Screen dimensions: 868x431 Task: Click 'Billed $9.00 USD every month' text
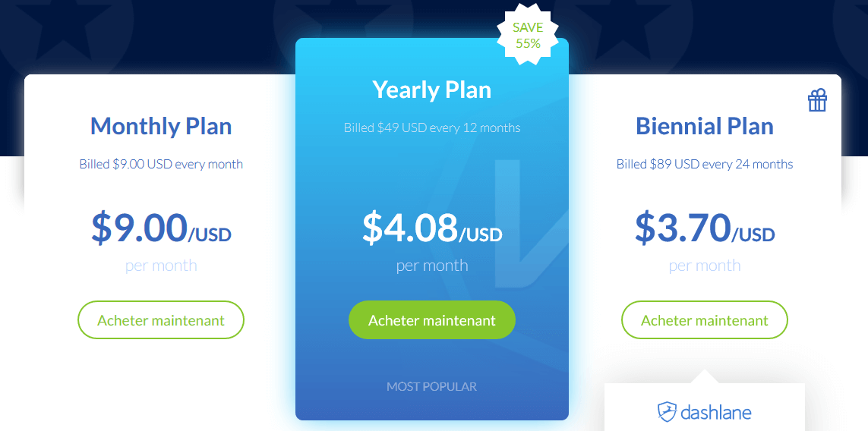click(160, 165)
